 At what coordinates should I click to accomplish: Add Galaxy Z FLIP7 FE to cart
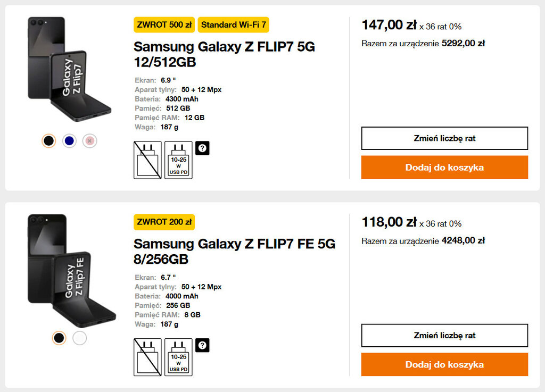pyautogui.click(x=444, y=364)
